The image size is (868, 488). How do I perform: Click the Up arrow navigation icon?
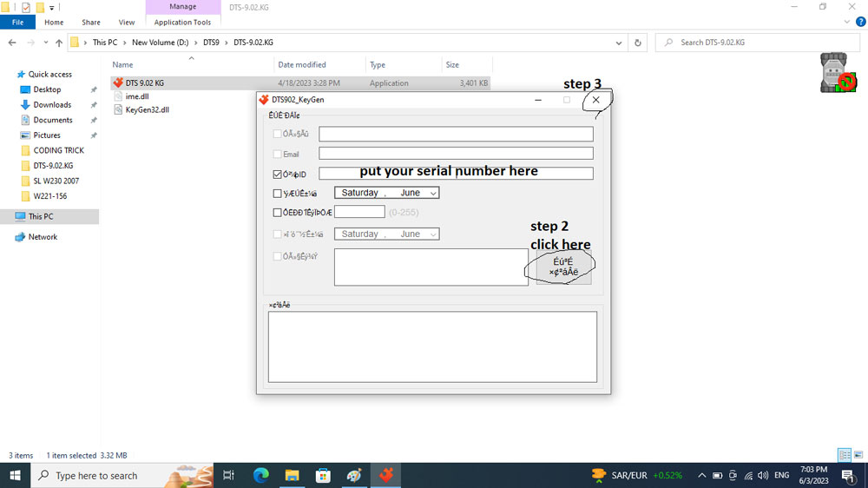click(59, 43)
